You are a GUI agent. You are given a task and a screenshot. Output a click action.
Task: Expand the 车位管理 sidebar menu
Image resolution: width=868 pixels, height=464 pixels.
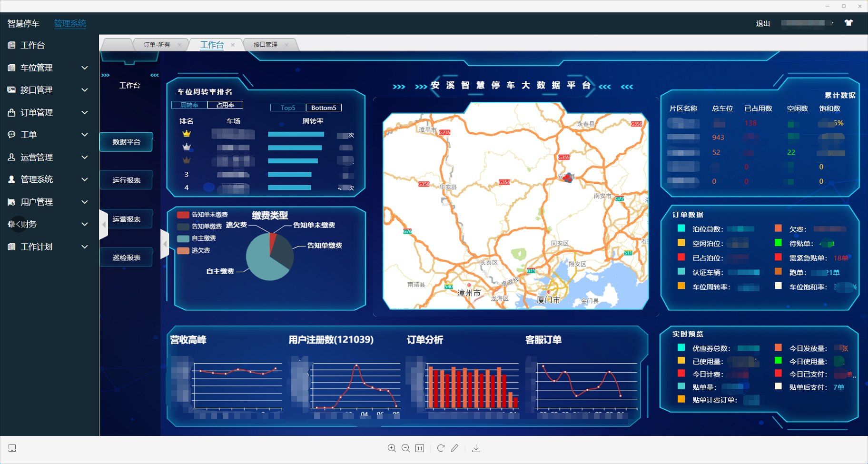[x=48, y=68]
